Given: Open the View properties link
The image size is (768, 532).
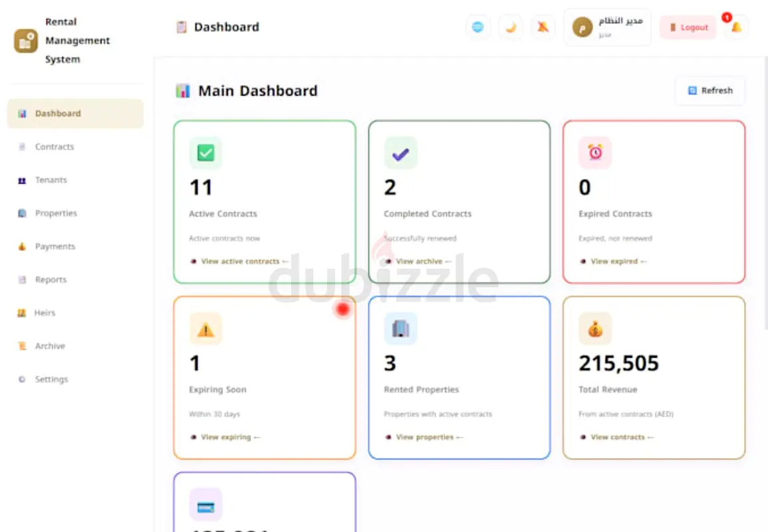Looking at the screenshot, I should (425, 437).
